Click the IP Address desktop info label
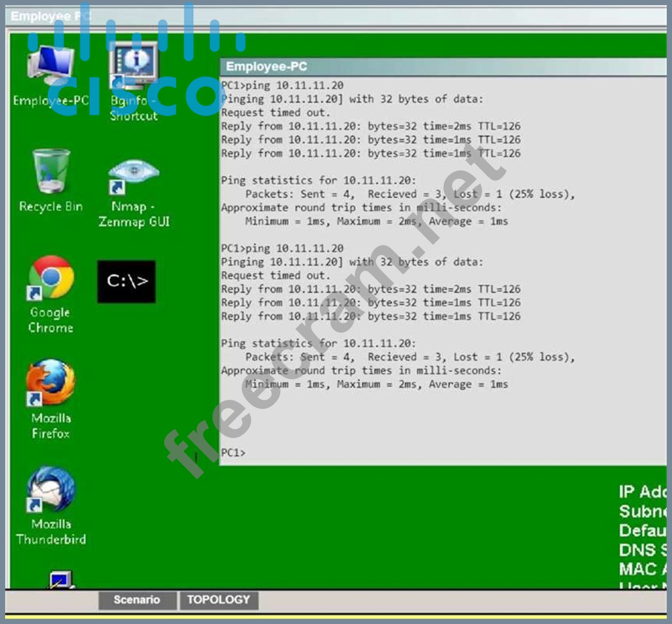This screenshot has height=624, width=672. 643,492
